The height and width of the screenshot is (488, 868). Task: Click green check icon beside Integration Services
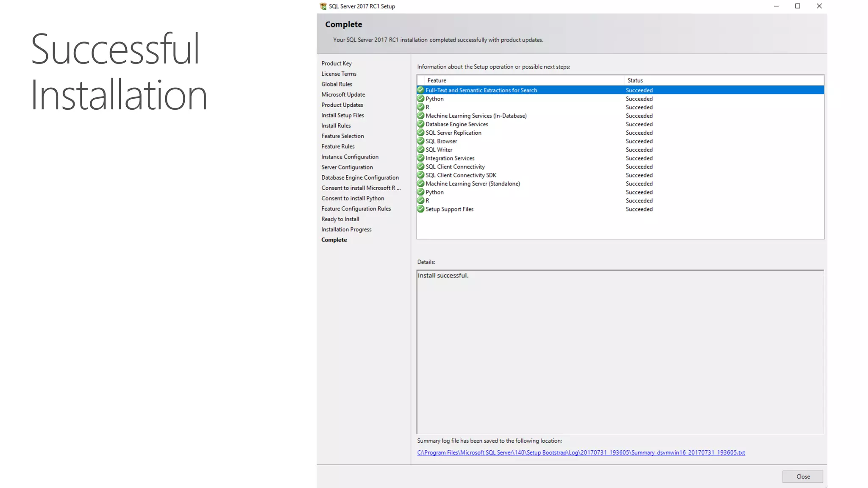pyautogui.click(x=420, y=158)
